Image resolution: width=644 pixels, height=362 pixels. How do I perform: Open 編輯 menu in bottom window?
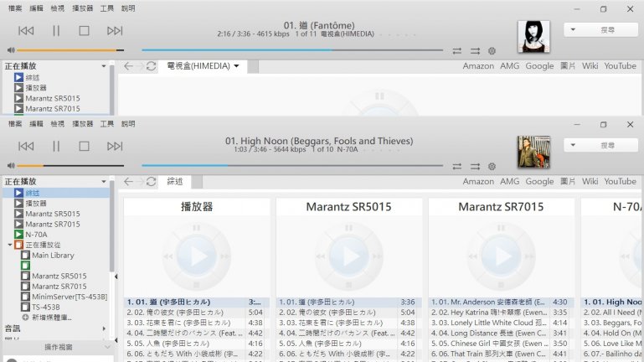click(x=37, y=124)
